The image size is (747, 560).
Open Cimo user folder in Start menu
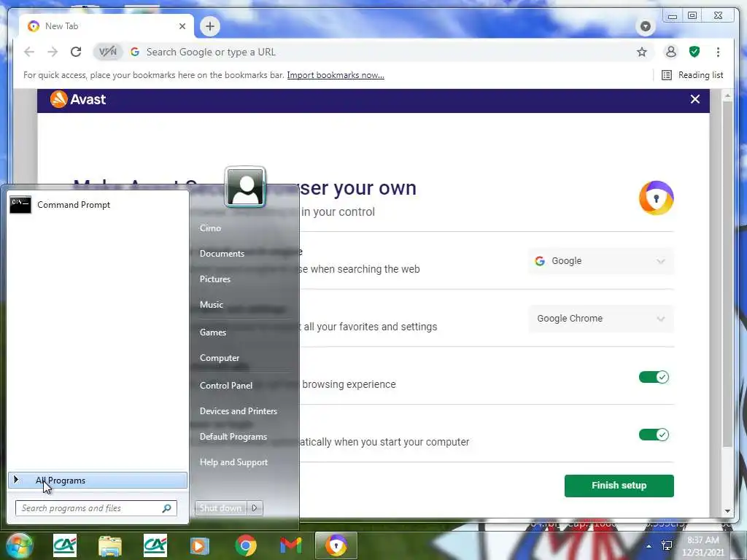click(210, 228)
